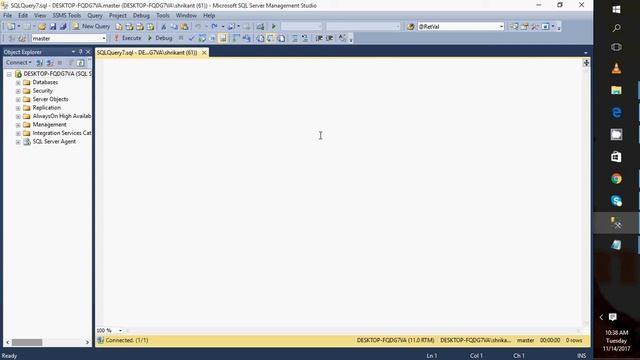Select AlwaysOn High Availability tree item

62,116
